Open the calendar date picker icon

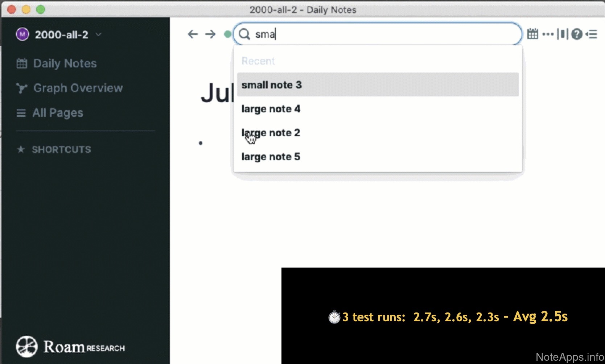[x=532, y=34]
